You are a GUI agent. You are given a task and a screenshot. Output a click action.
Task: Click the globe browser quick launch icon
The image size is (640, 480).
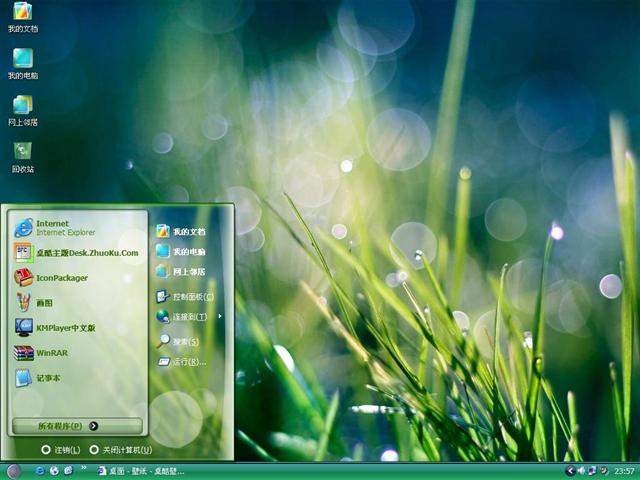coord(54,471)
